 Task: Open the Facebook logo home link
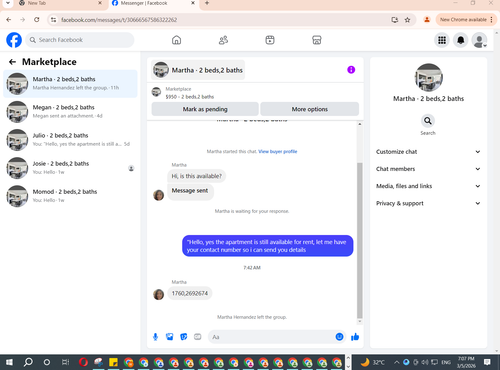14,40
